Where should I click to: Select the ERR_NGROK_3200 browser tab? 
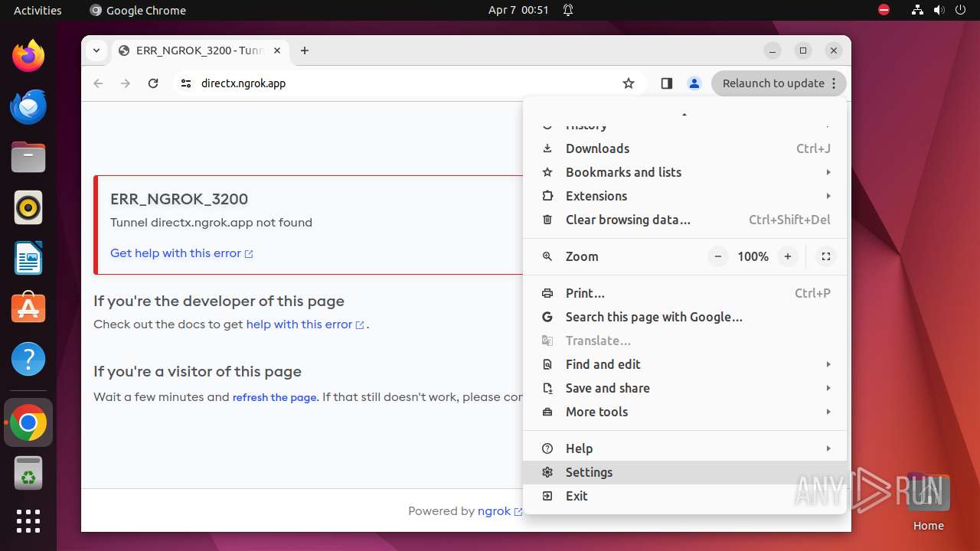(200, 51)
